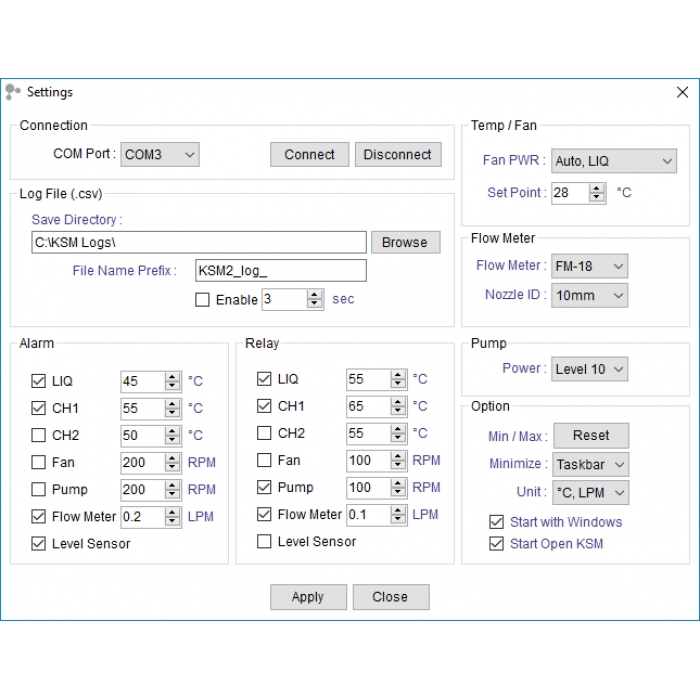Uncheck the Alarm LIQ checkbox

coord(39,381)
